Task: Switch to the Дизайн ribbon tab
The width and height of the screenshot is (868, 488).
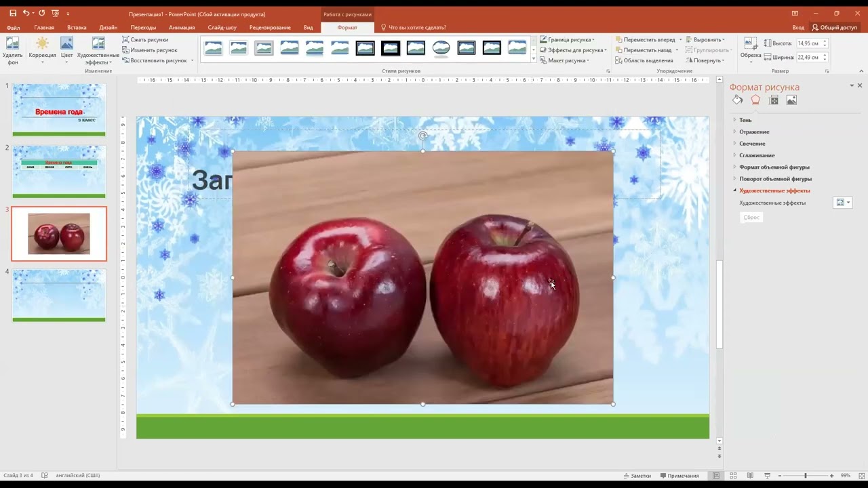Action: click(x=108, y=28)
